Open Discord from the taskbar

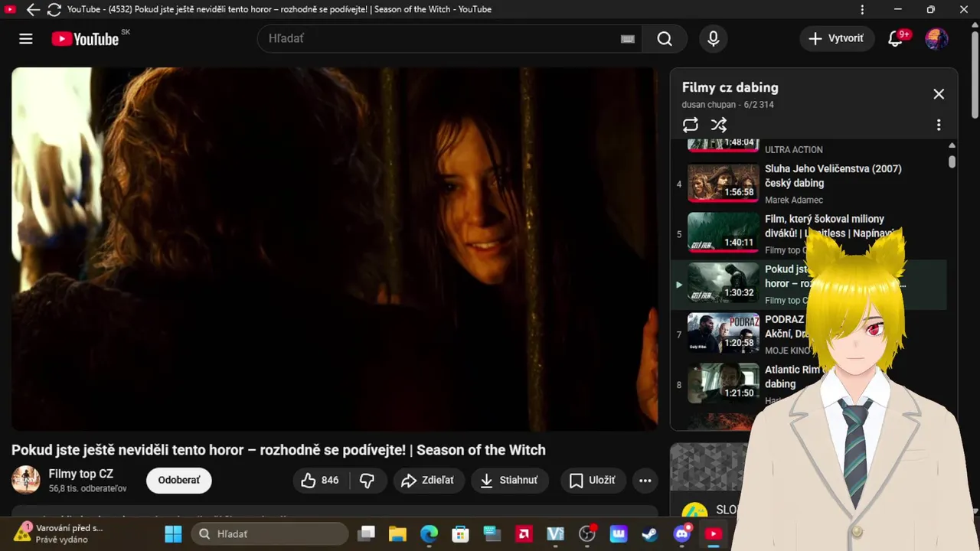[681, 533]
